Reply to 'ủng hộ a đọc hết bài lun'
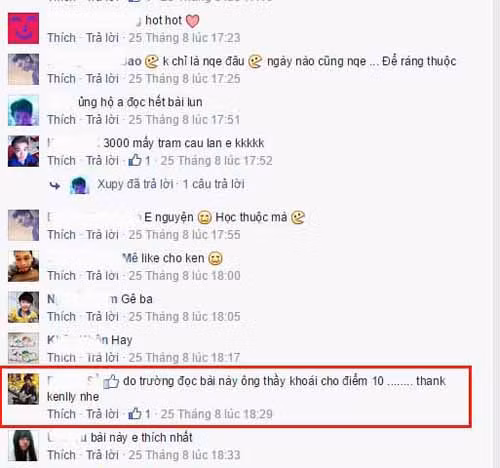 (x=102, y=120)
